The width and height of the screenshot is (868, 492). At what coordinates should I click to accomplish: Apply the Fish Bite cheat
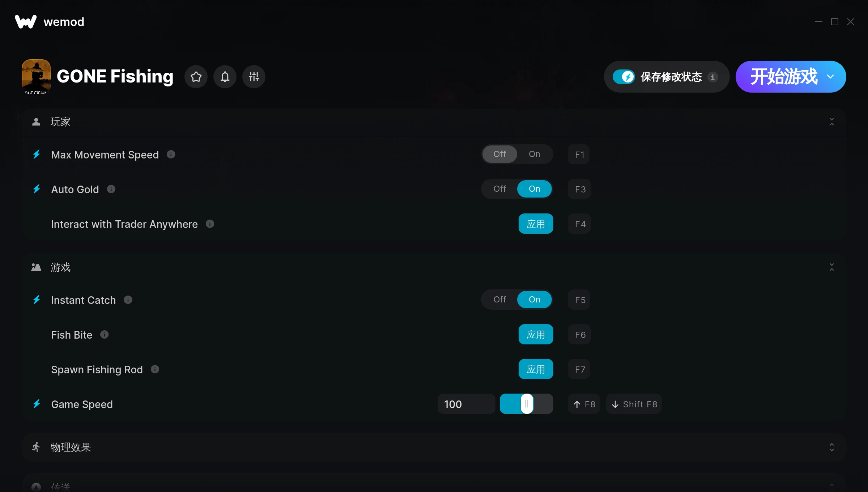[536, 334]
